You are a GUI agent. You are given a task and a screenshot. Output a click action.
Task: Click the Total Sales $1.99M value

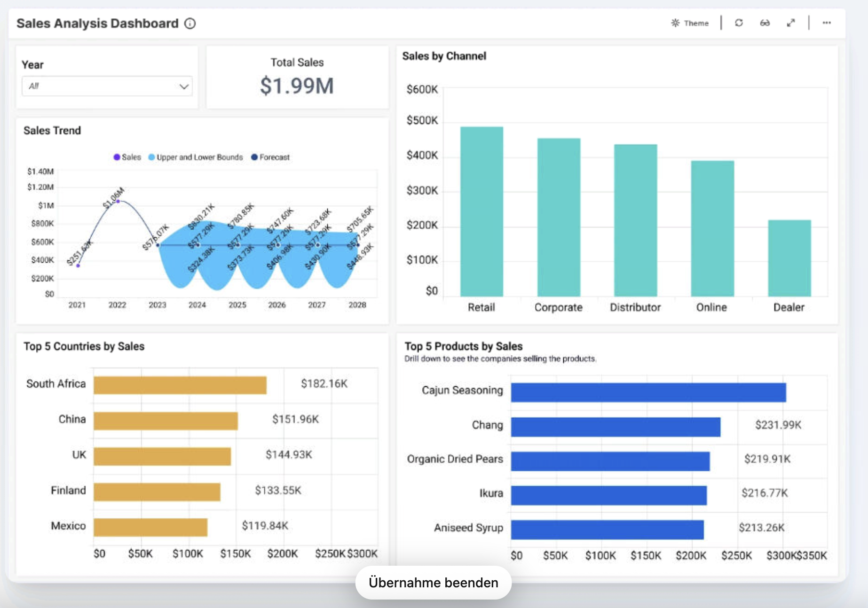pyautogui.click(x=297, y=86)
